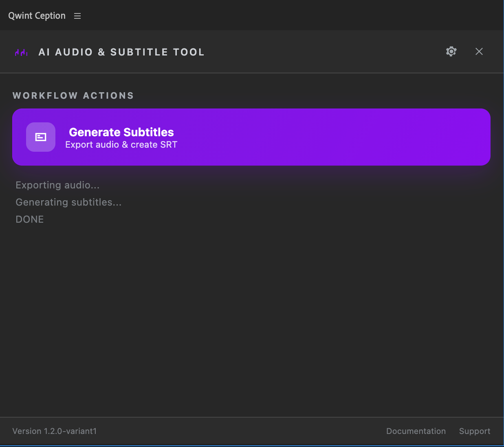Click the Generating subtitles status line
Screen dimensions: 504x447
68,202
